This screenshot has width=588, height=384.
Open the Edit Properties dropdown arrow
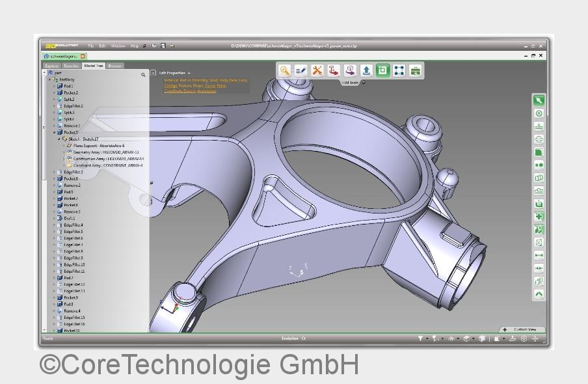189,73
